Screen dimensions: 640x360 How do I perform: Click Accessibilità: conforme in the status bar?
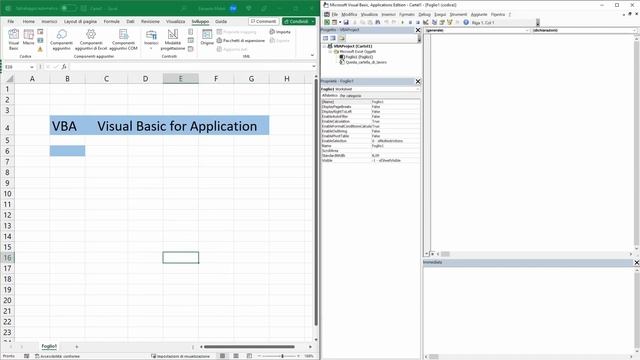58,356
